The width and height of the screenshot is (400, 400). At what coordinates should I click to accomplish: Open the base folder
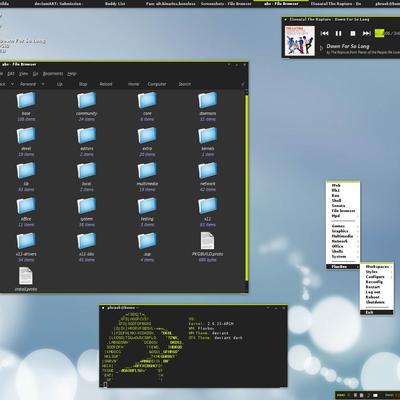26,101
